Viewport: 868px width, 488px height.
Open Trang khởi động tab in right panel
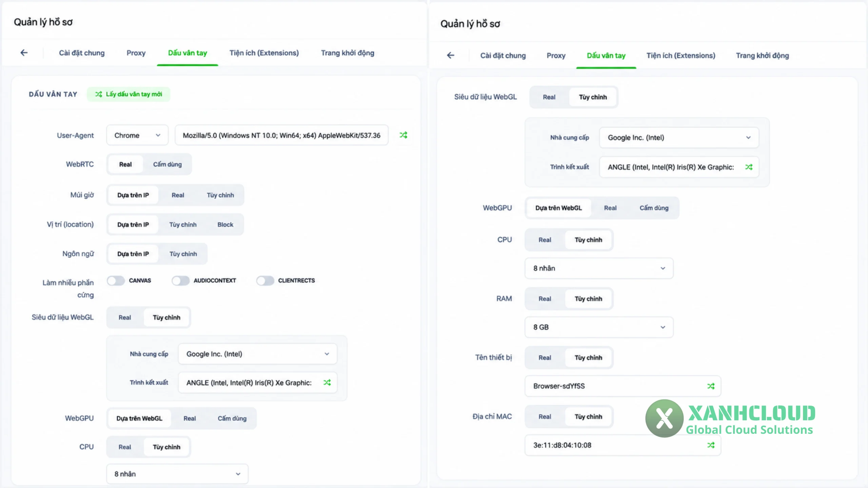coord(762,56)
